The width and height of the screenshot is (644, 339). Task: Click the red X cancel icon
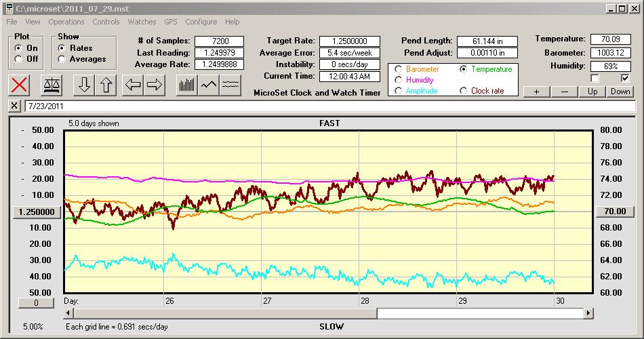[x=19, y=85]
